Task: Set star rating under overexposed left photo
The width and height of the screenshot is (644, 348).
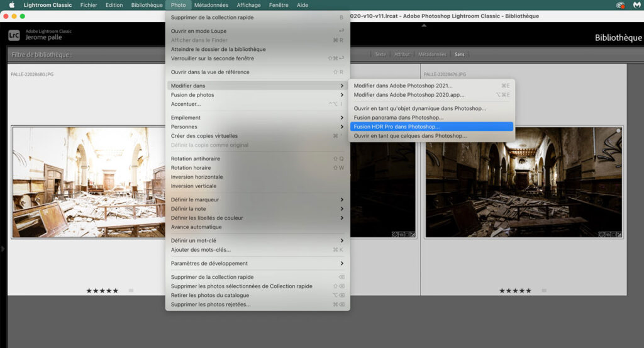Action: [x=102, y=291]
